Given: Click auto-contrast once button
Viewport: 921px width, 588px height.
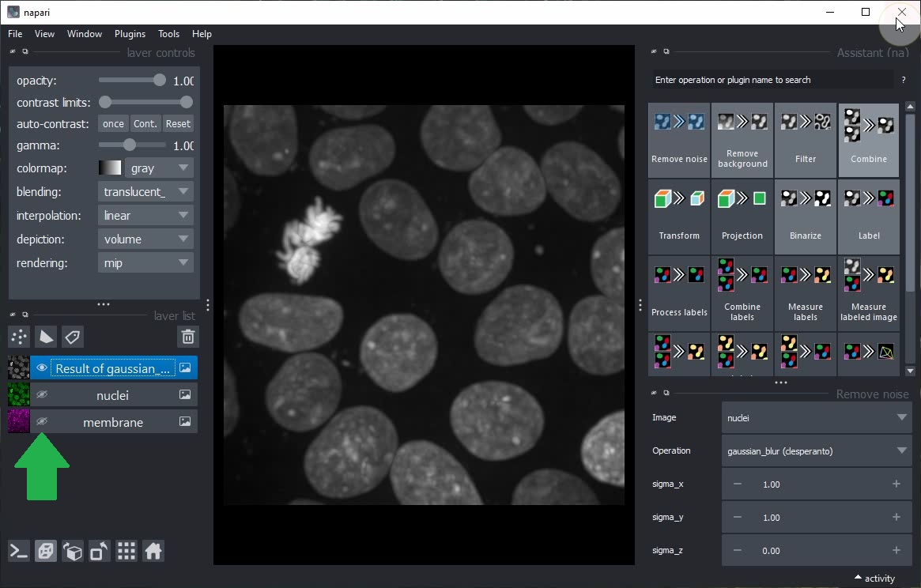Looking at the screenshot, I should point(113,124).
